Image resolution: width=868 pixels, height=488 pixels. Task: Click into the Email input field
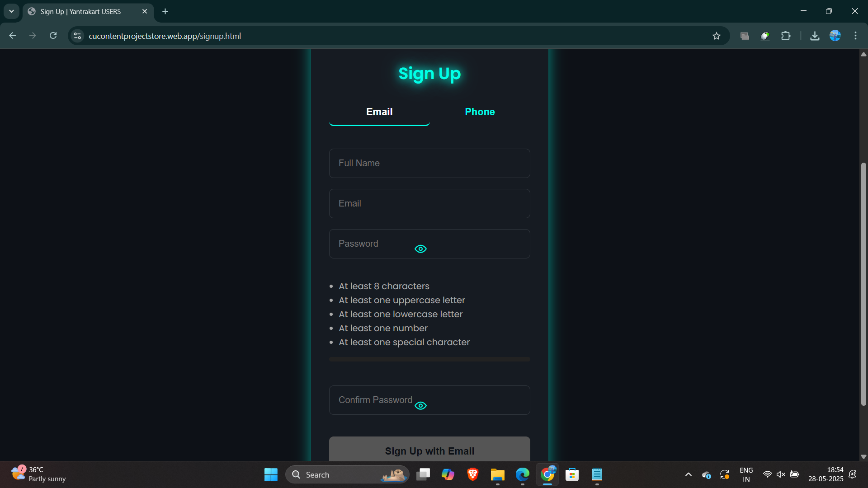429,203
